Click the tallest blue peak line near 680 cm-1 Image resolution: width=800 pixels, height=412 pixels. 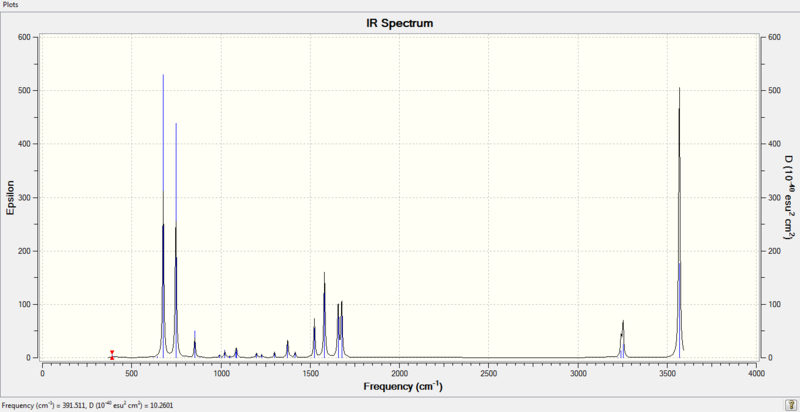pos(163,214)
